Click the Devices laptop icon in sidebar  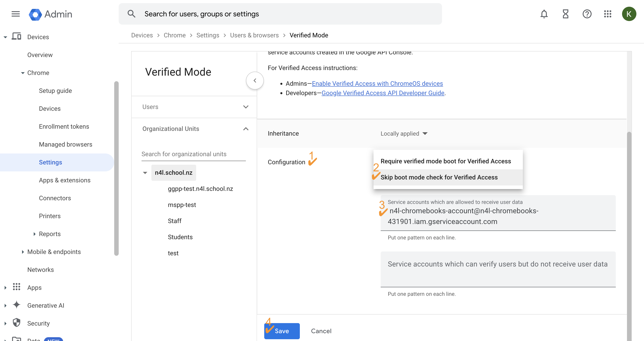(17, 36)
